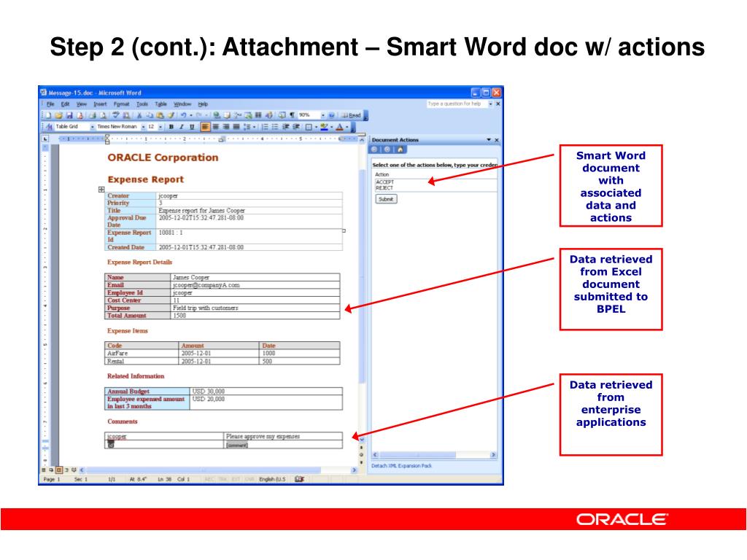Apply bulleted list formatting
This screenshot has height=560, width=747.
[275, 127]
